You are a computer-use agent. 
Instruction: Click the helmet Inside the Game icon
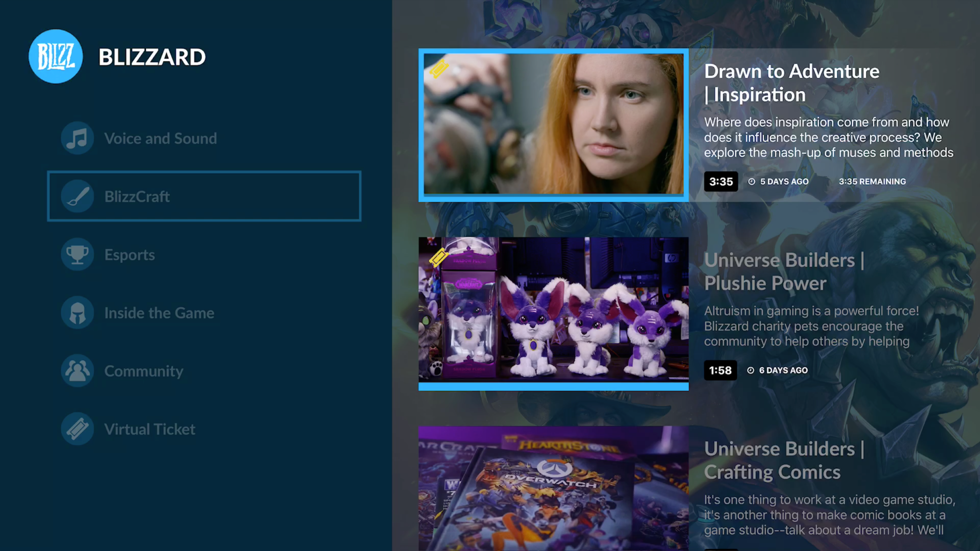77,312
